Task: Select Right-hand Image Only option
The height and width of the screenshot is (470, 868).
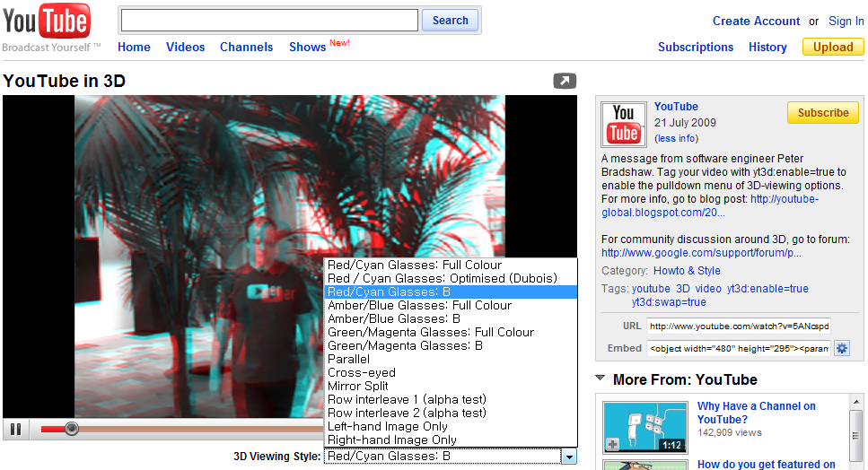Action: click(x=451, y=440)
